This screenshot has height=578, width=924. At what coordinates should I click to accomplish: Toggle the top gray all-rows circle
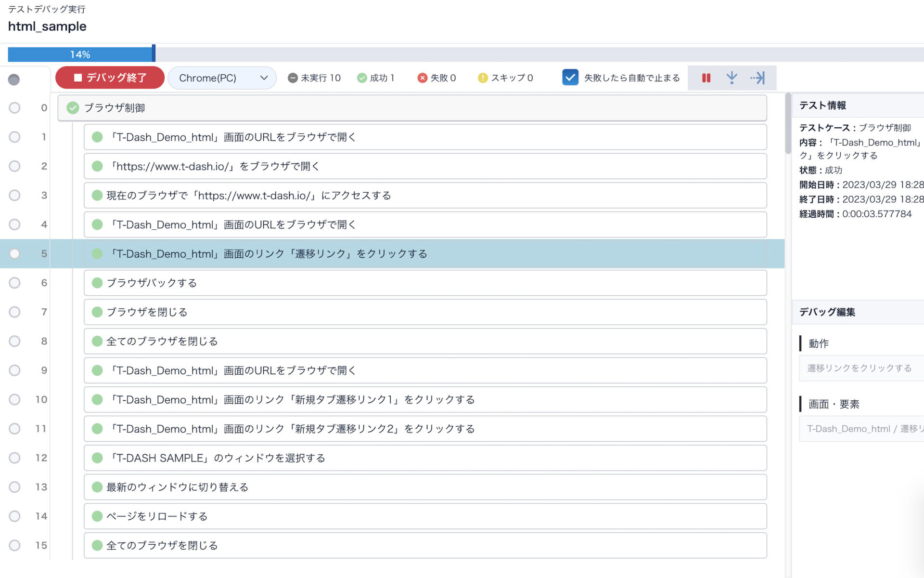click(x=14, y=79)
